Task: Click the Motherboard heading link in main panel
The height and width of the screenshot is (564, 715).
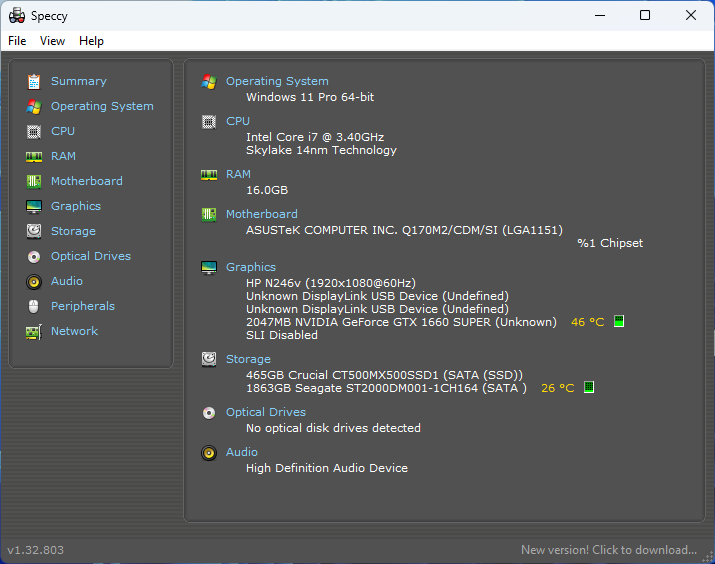Action: pos(262,214)
